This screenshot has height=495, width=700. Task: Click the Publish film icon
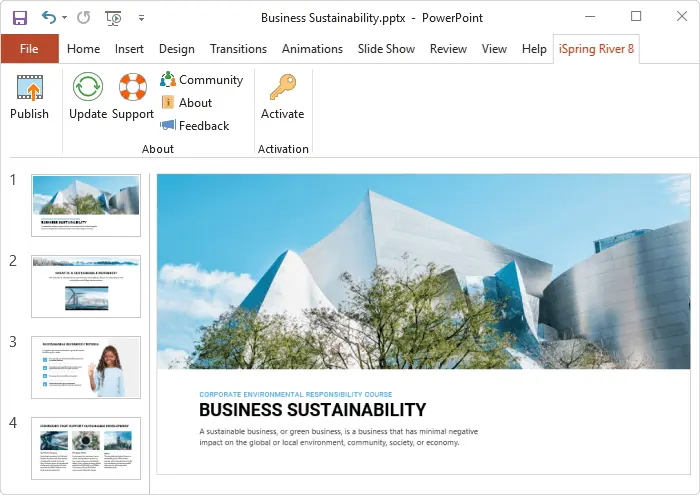click(30, 87)
